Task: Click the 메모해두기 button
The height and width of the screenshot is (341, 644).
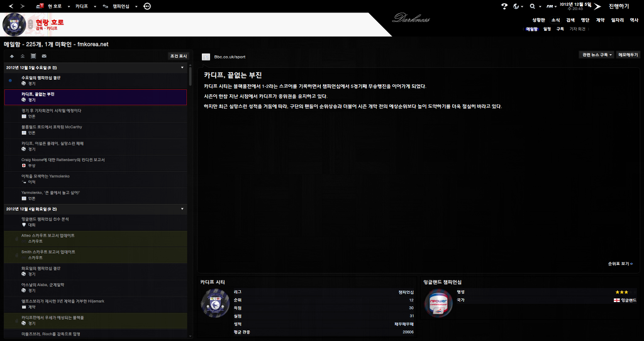Action: tap(628, 55)
